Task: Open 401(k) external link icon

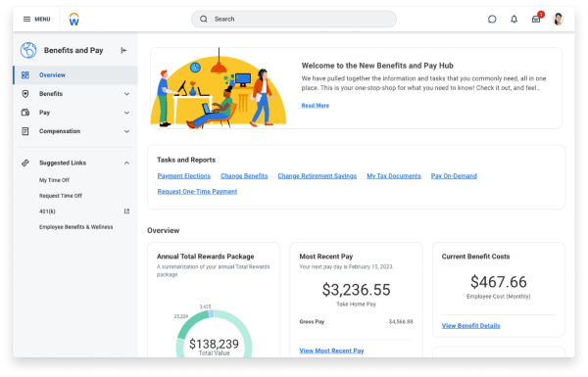Action: 126,212
